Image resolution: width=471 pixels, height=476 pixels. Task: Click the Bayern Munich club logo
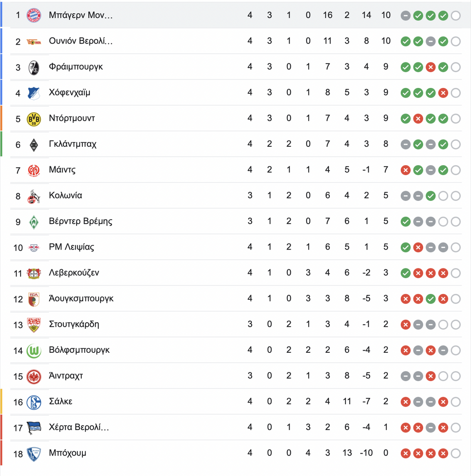click(x=34, y=15)
